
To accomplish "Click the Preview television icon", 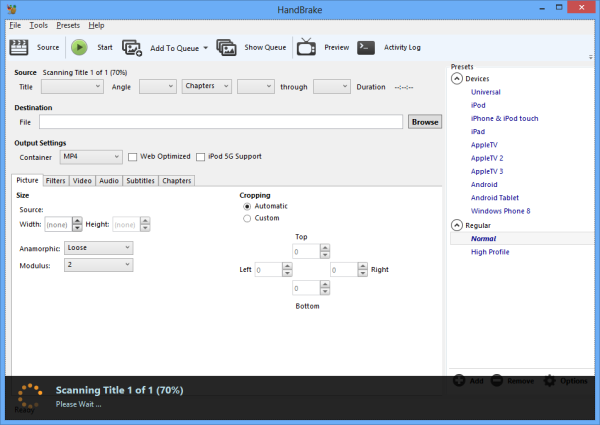I will [x=307, y=47].
